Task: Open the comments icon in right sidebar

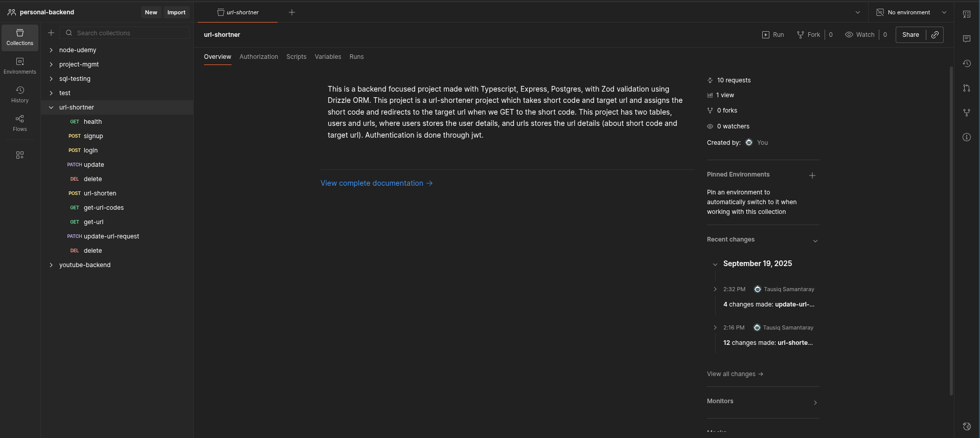Action: 967,39
